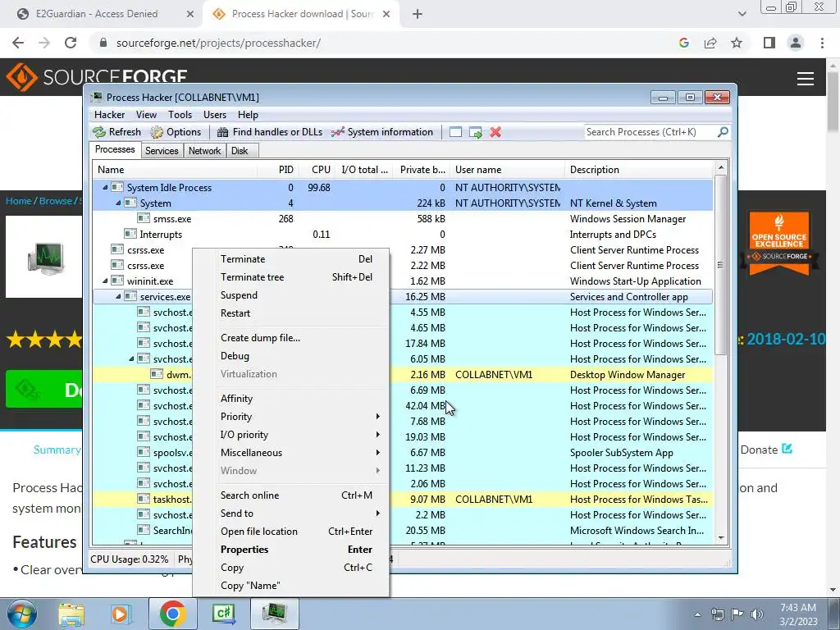840x630 pixels.
Task: Choose Open file location entry
Action: pyautogui.click(x=291, y=532)
